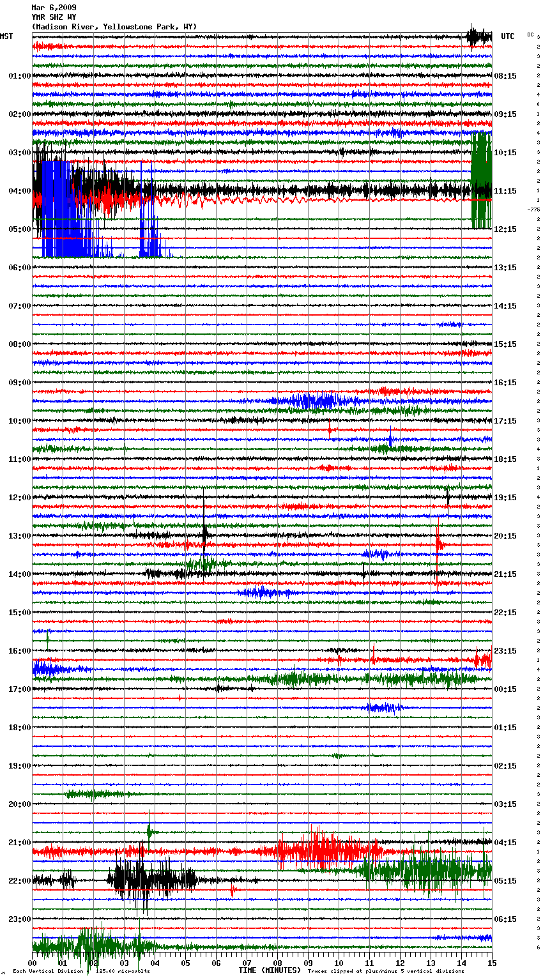
Task: Click the '10' minute tick label
Action: click(339, 963)
